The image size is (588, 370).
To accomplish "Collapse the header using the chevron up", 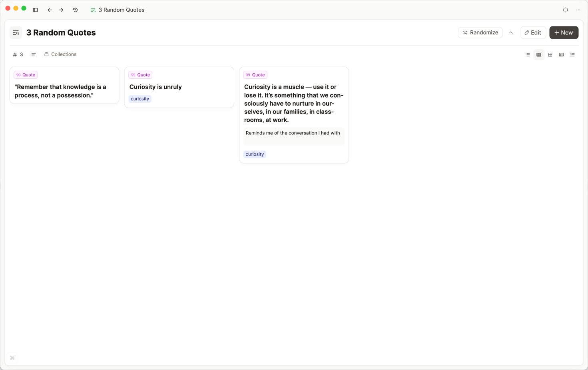I will (511, 33).
